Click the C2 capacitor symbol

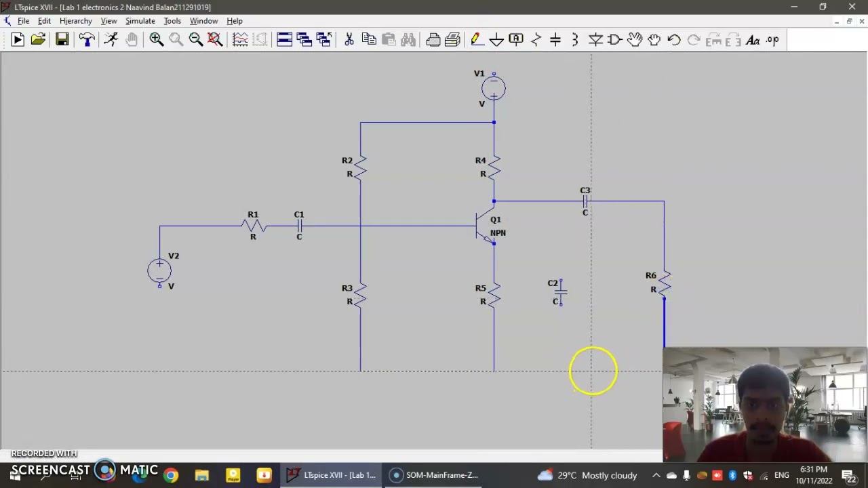(561, 292)
